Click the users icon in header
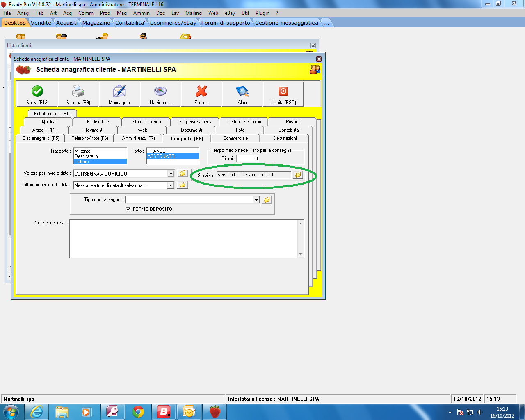Image resolution: width=525 pixels, height=420 pixels. (315, 69)
